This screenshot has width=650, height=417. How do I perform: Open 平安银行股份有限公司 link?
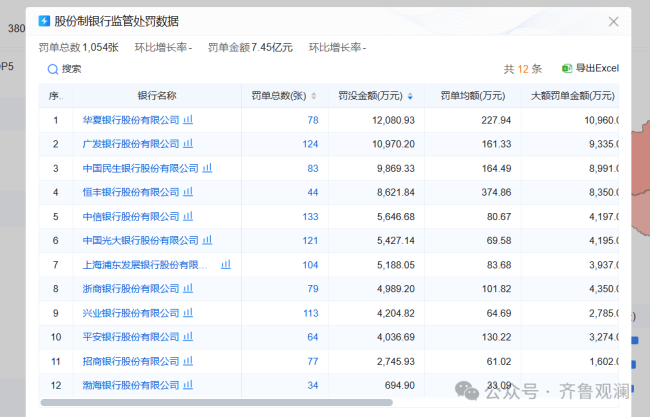[x=131, y=337]
